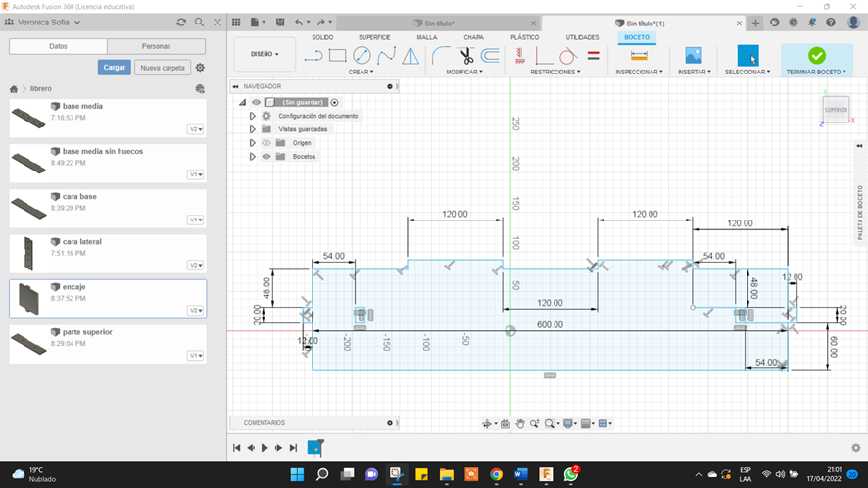
Task: Open the cara lateral file thumbnail
Action: point(28,253)
